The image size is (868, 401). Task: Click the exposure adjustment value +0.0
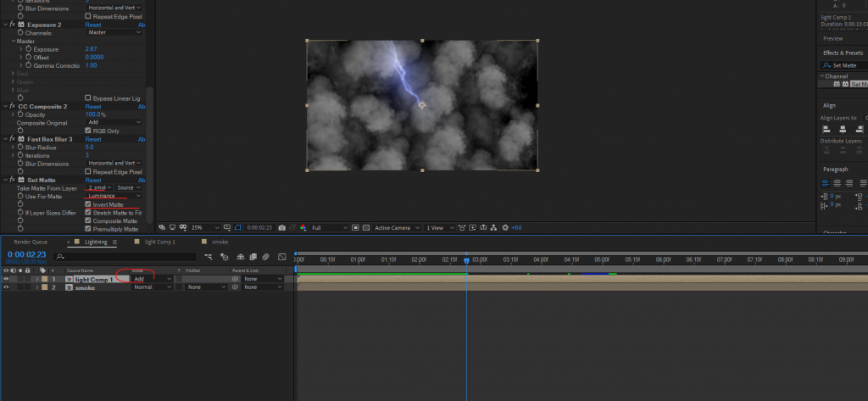pos(515,228)
